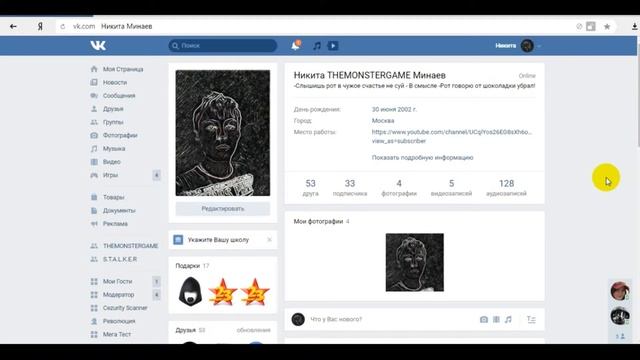Open the 128 аудиозаписей counter
The height and width of the screenshot is (360, 640).
[x=506, y=188]
